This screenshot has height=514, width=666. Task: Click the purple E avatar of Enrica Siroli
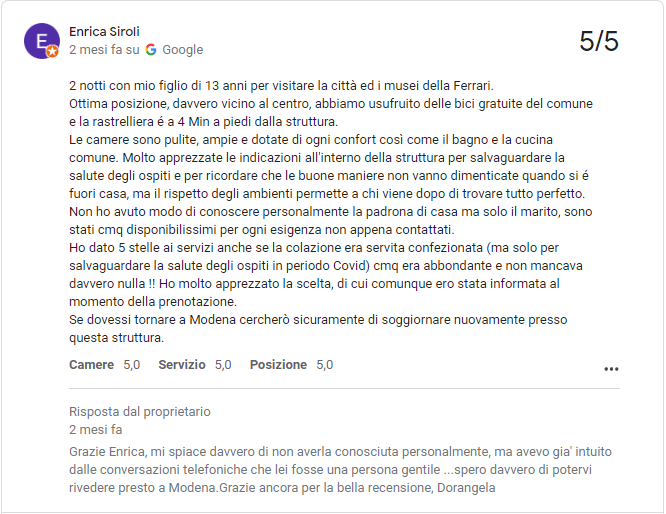(x=42, y=41)
